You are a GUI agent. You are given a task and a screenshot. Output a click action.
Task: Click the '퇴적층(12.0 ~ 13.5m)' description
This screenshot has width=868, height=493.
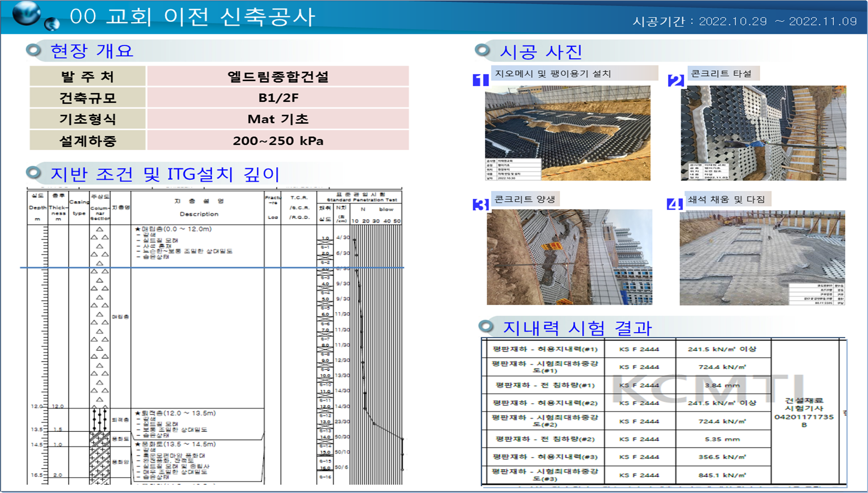point(176,424)
